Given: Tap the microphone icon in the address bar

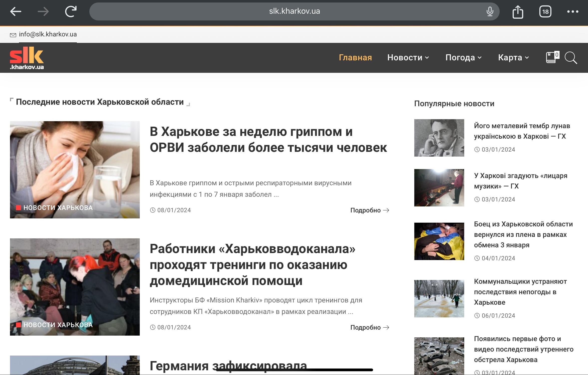Looking at the screenshot, I should (490, 11).
